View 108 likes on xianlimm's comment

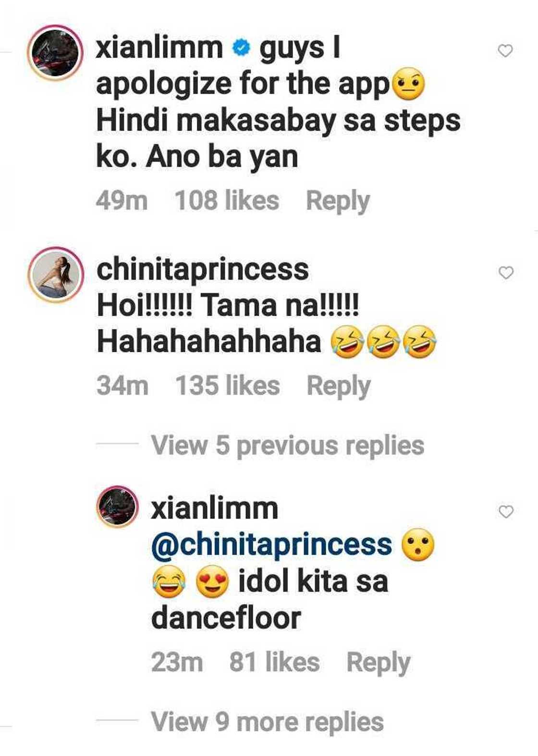[x=229, y=200]
